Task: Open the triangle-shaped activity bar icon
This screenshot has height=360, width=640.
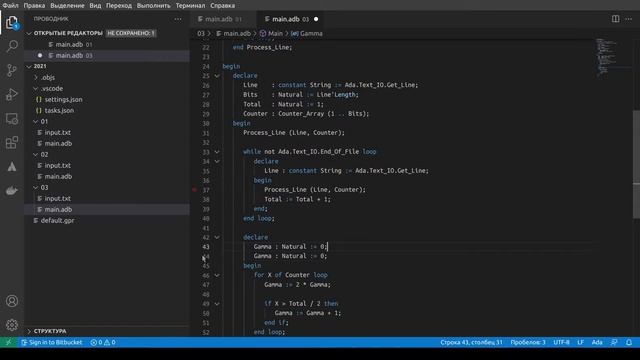Action: 12,167
